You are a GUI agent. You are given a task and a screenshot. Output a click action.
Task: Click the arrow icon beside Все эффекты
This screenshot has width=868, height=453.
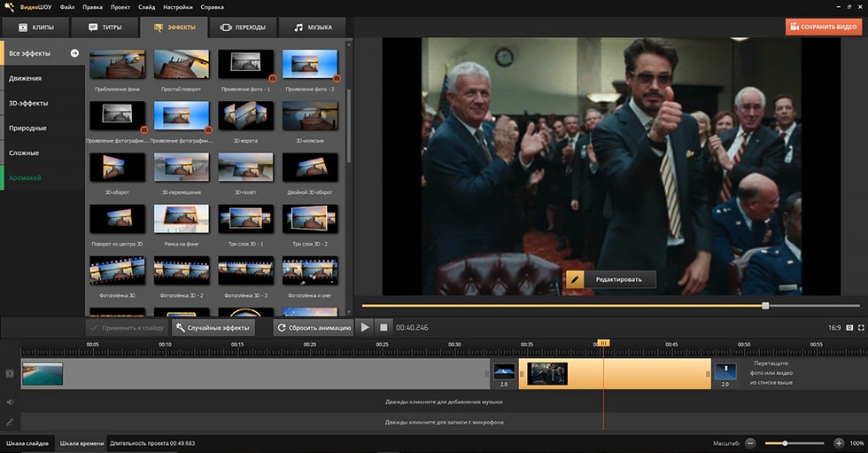tap(74, 53)
